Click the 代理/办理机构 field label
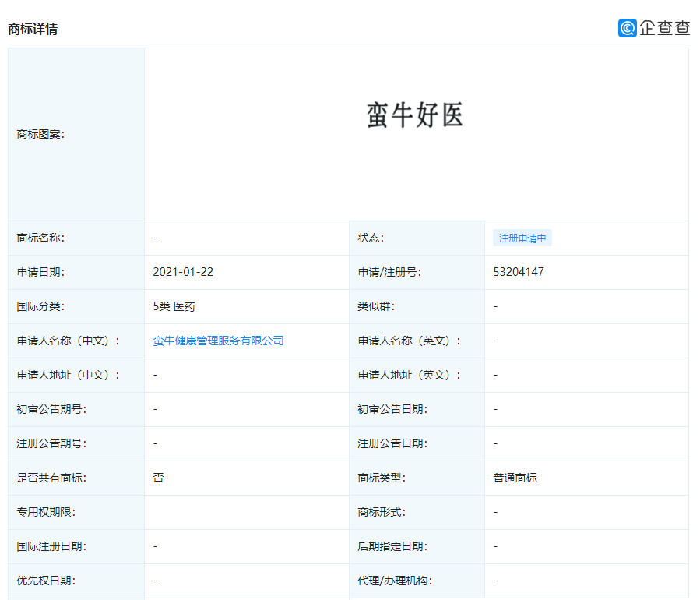Viewport: 700px width, 600px height. [x=394, y=581]
